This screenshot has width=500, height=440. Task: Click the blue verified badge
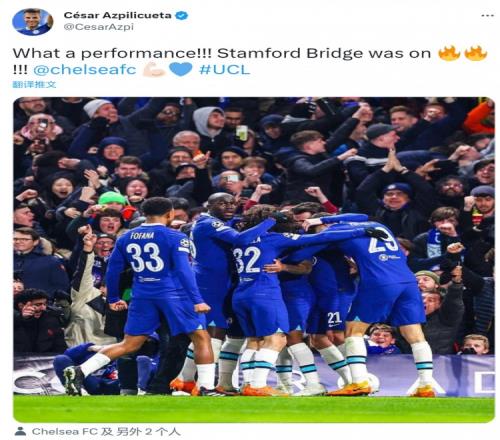[x=182, y=15]
